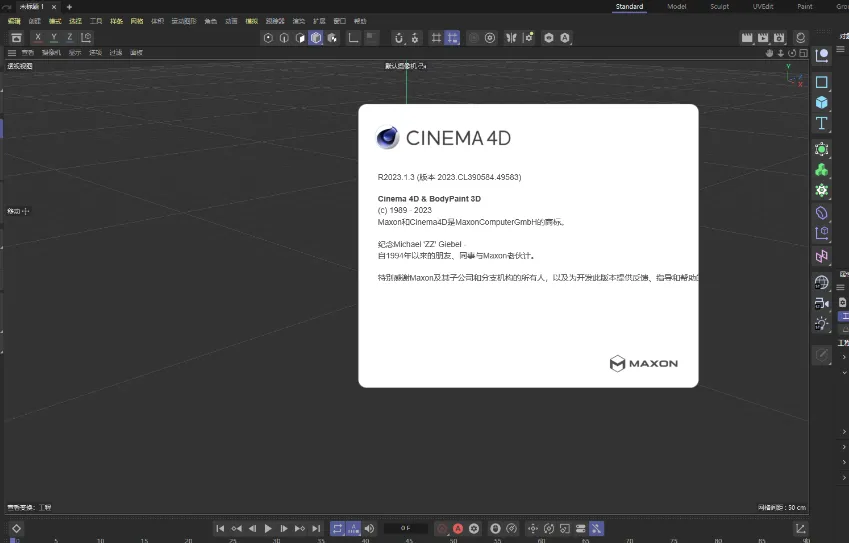Open timeline graph icon at bottom right
The image size is (849, 543).
point(800,528)
